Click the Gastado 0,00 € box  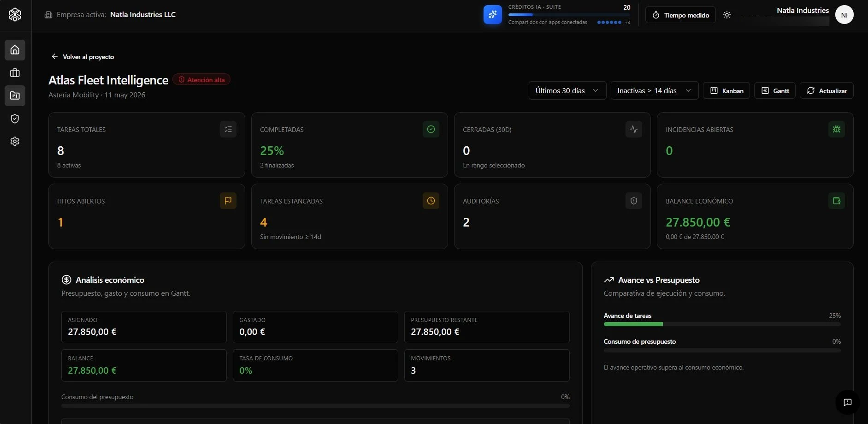pos(315,327)
